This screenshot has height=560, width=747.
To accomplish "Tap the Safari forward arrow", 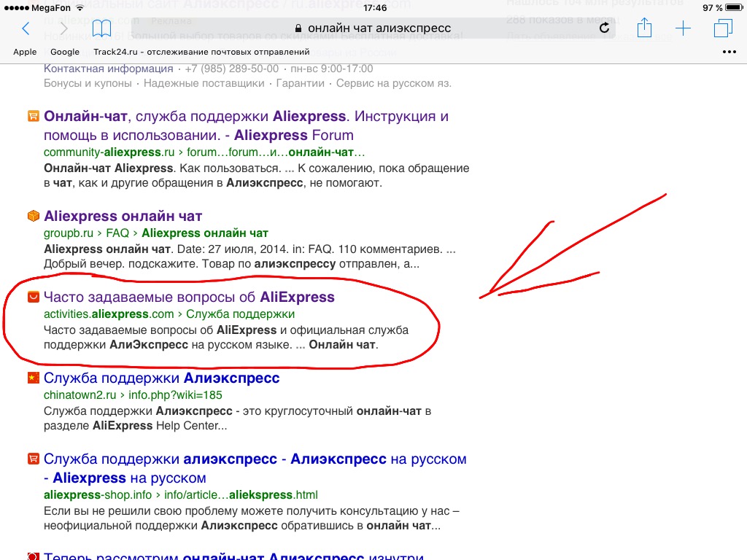I will point(64,28).
